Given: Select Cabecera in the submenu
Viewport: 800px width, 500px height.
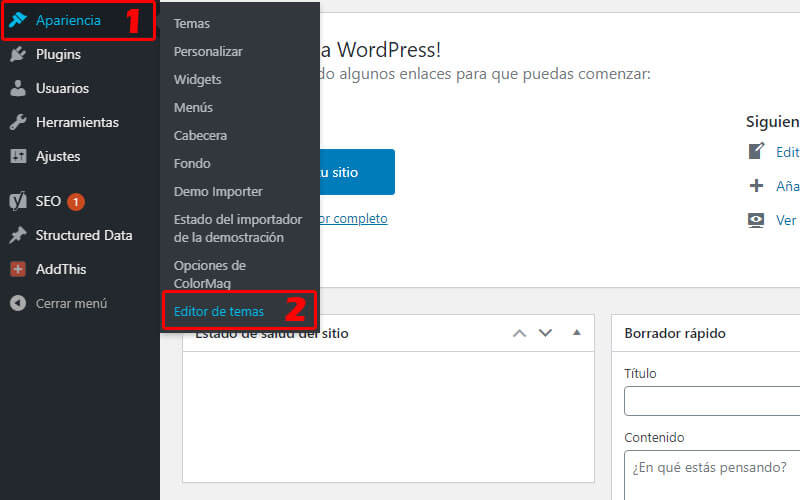Looking at the screenshot, I should point(200,136).
